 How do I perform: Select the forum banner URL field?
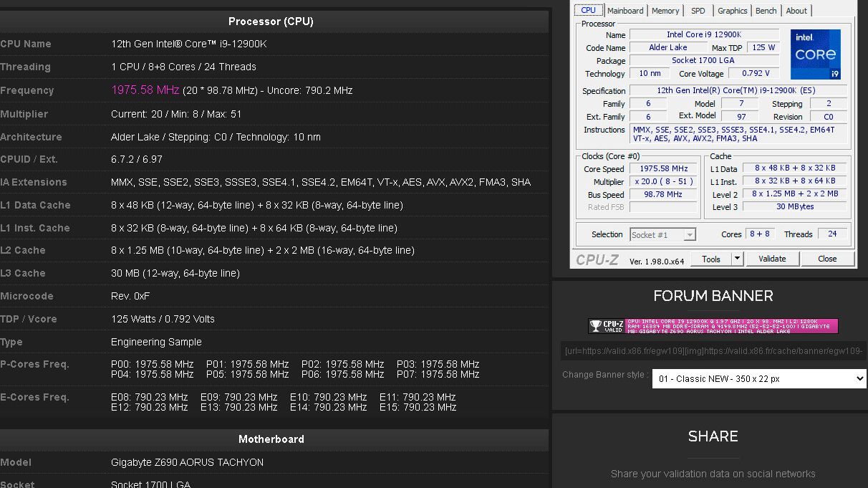(714, 351)
